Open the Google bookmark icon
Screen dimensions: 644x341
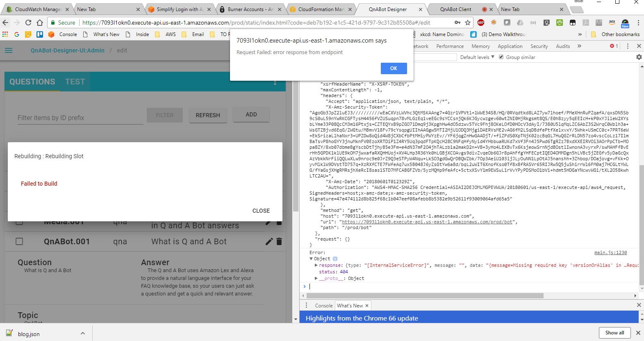(17, 34)
